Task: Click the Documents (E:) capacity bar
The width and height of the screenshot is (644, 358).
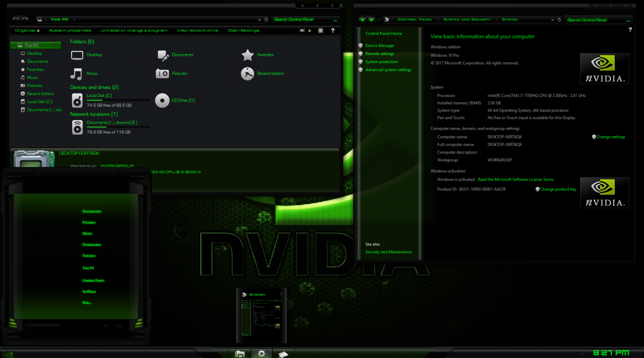Action: 118,127
